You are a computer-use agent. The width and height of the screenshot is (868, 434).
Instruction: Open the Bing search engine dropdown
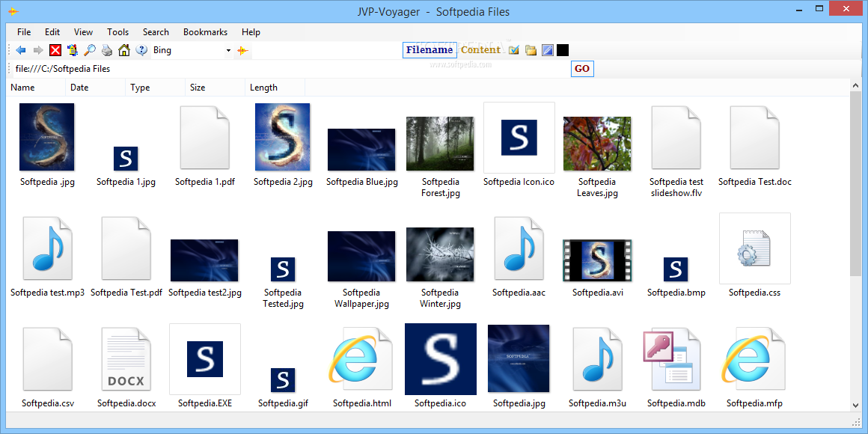click(228, 50)
